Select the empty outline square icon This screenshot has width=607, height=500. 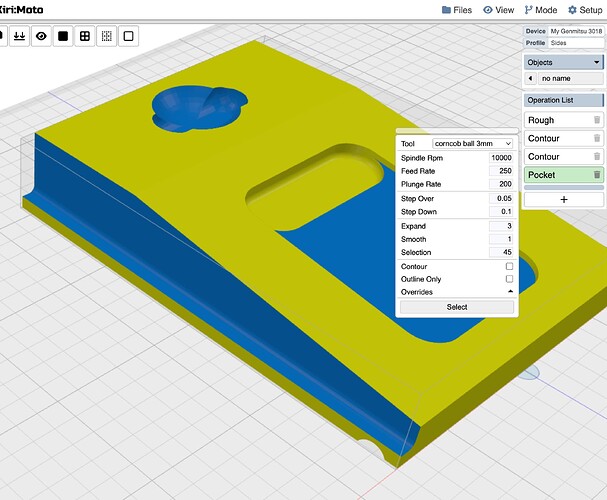[129, 36]
